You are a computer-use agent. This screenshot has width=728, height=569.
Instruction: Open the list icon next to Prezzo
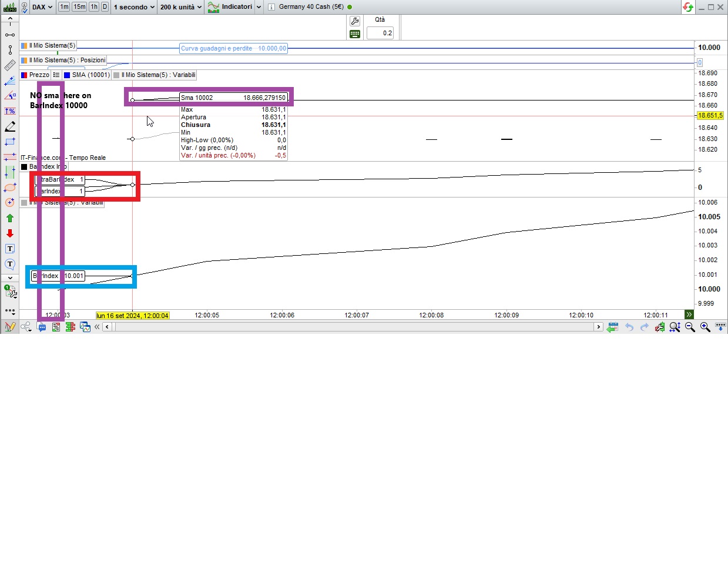pyautogui.click(x=56, y=75)
